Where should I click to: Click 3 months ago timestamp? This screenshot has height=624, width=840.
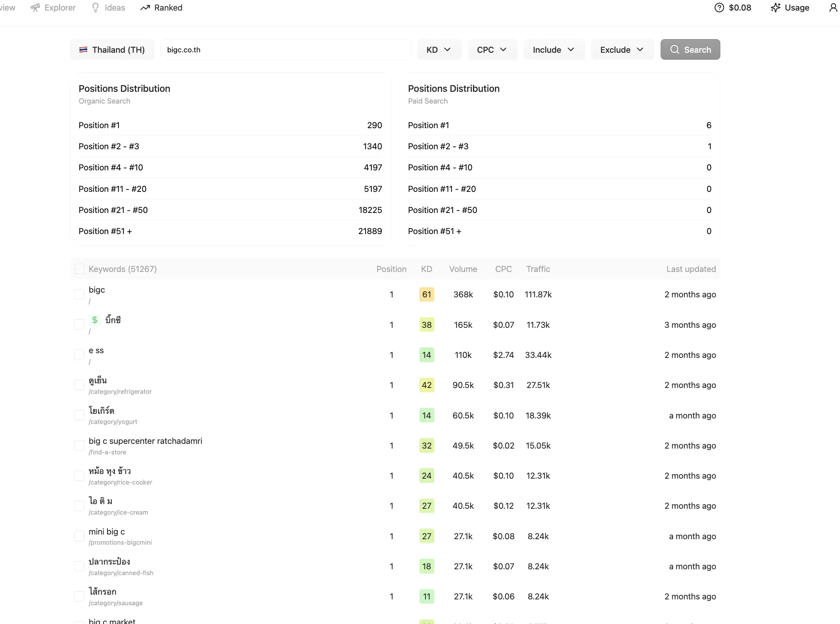pyautogui.click(x=690, y=325)
